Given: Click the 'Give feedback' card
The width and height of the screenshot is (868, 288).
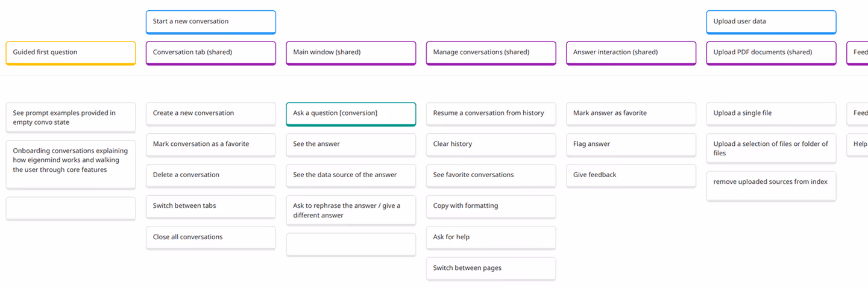Looking at the screenshot, I should pos(631,176).
